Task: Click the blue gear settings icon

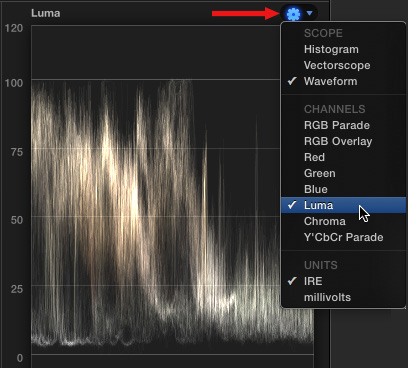Action: point(293,14)
